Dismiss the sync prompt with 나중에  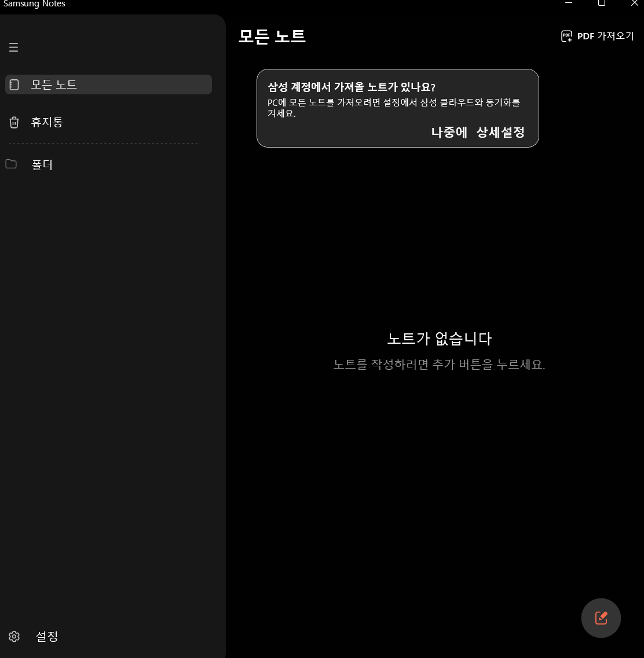click(449, 132)
